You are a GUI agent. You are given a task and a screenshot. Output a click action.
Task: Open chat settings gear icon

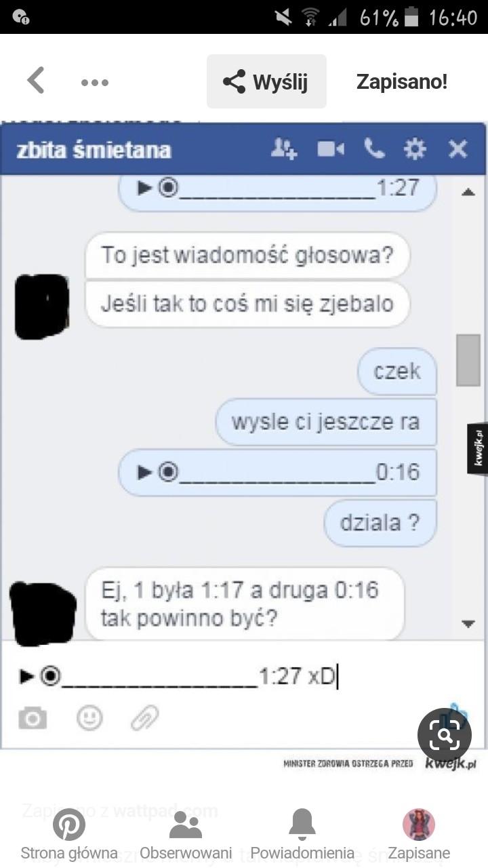pyautogui.click(x=415, y=149)
